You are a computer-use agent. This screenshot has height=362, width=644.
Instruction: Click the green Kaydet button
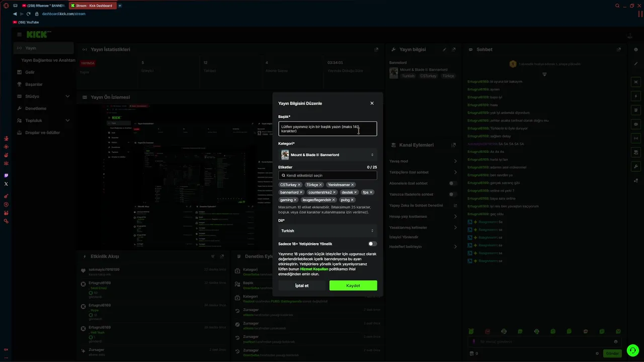click(x=353, y=286)
